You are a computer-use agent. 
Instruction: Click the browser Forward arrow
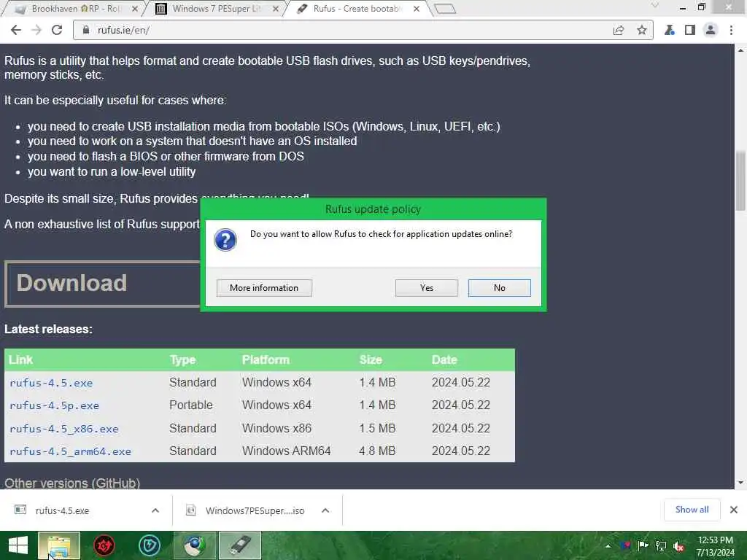tap(36, 30)
